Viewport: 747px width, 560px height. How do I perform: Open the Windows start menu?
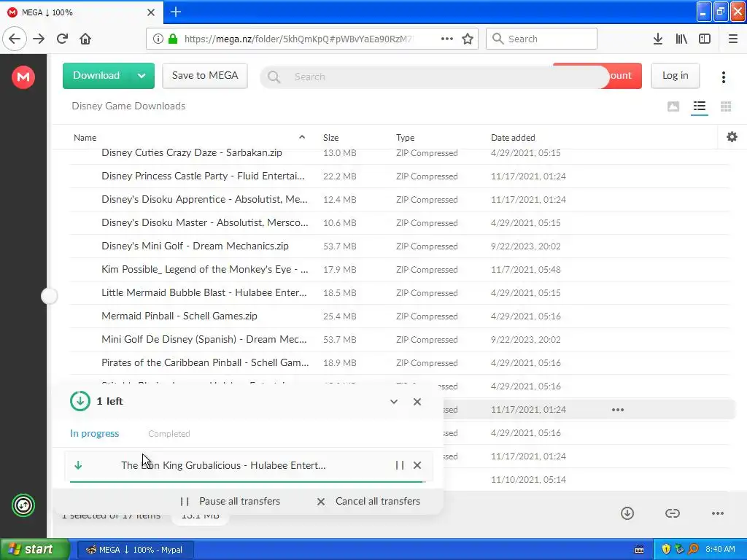tap(34, 550)
